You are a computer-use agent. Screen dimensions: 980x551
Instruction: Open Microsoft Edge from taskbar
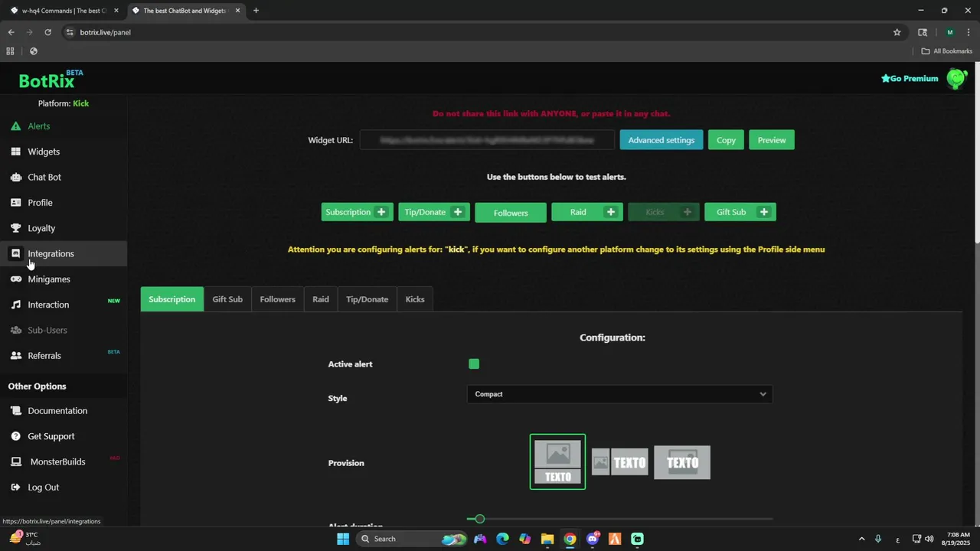click(502, 539)
